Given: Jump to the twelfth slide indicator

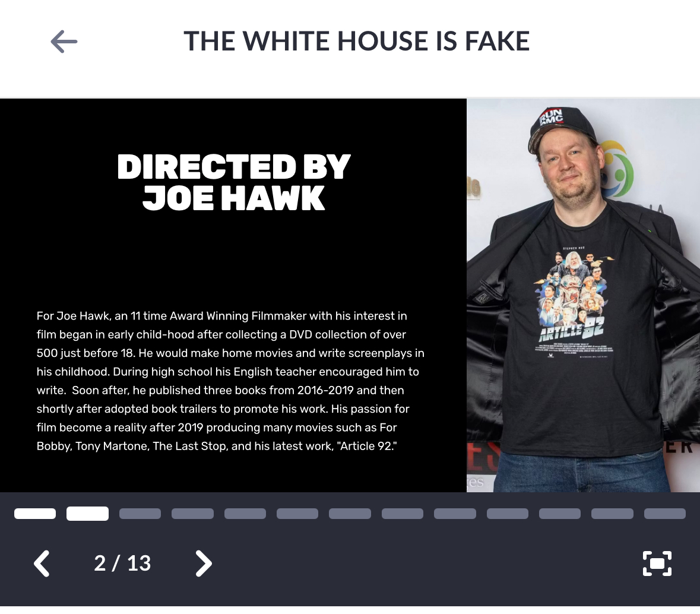Looking at the screenshot, I should click(612, 514).
